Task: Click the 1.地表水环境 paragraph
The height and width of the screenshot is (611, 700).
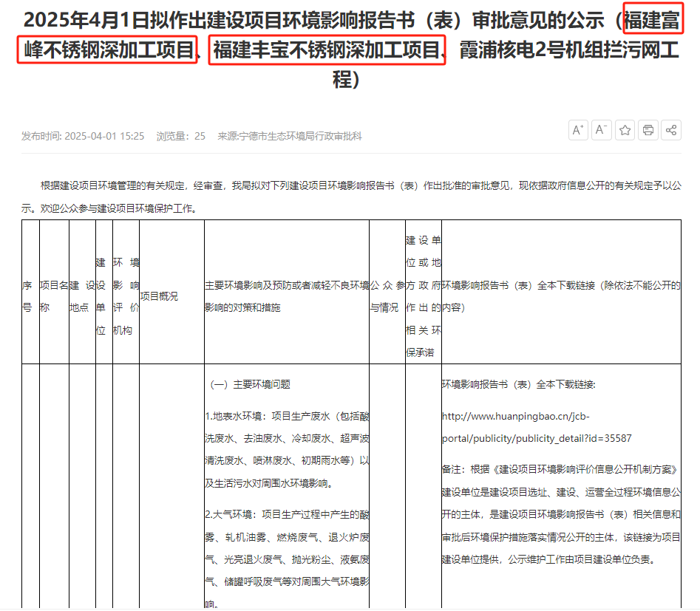Action: 287,450
